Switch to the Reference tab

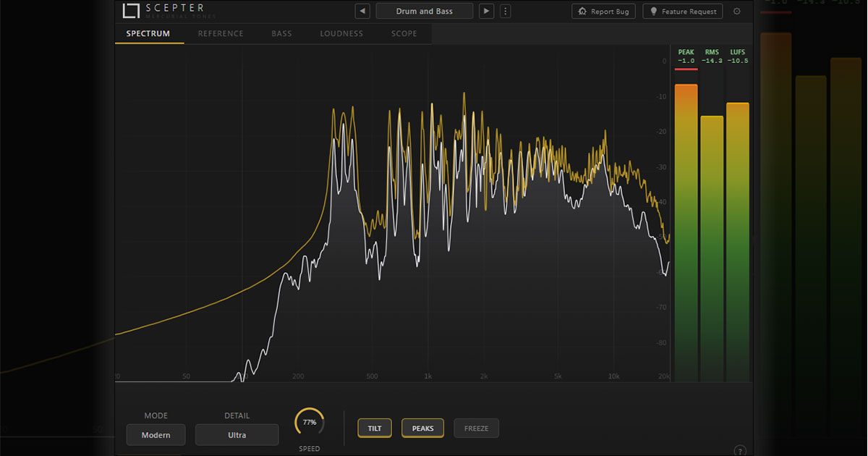(x=221, y=33)
